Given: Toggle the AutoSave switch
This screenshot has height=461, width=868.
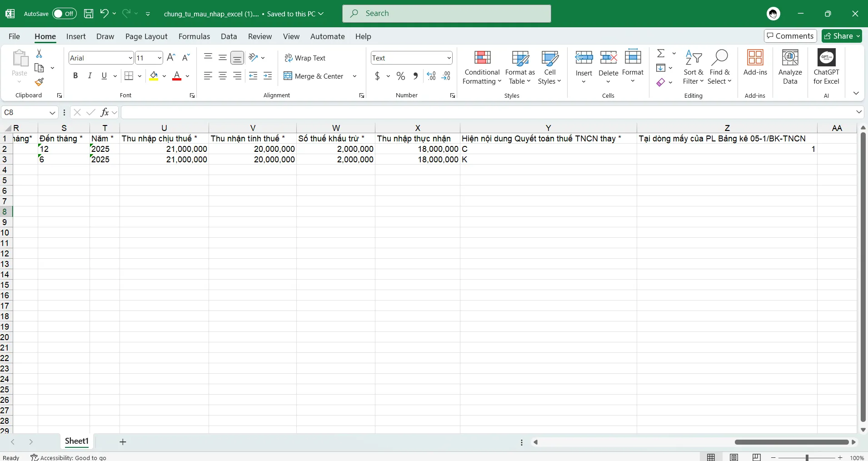Looking at the screenshot, I should point(64,14).
